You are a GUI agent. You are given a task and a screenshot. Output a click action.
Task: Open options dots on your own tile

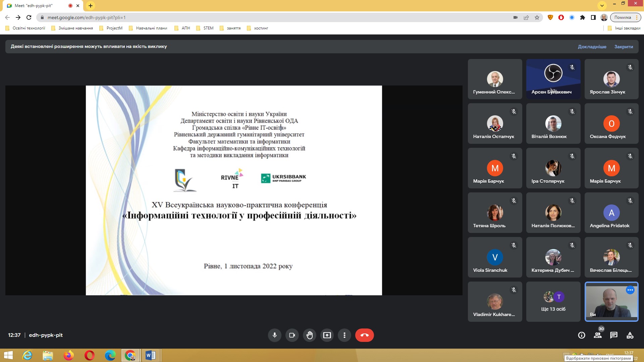coord(630,290)
